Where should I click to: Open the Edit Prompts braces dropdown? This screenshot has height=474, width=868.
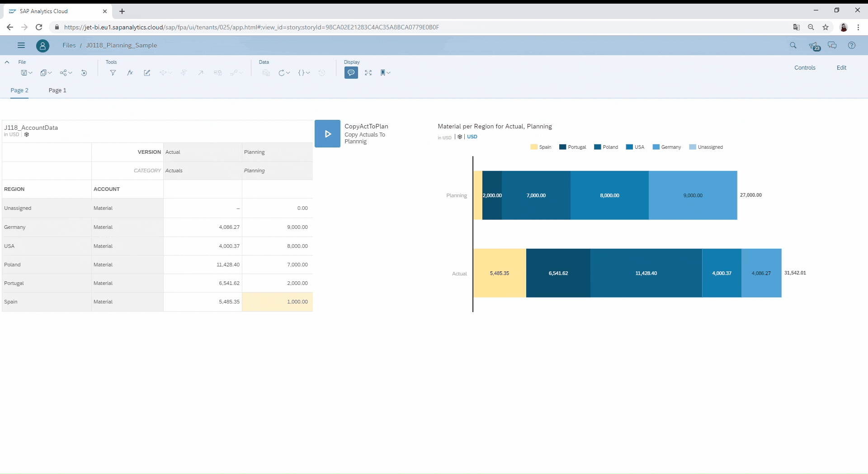click(x=304, y=73)
